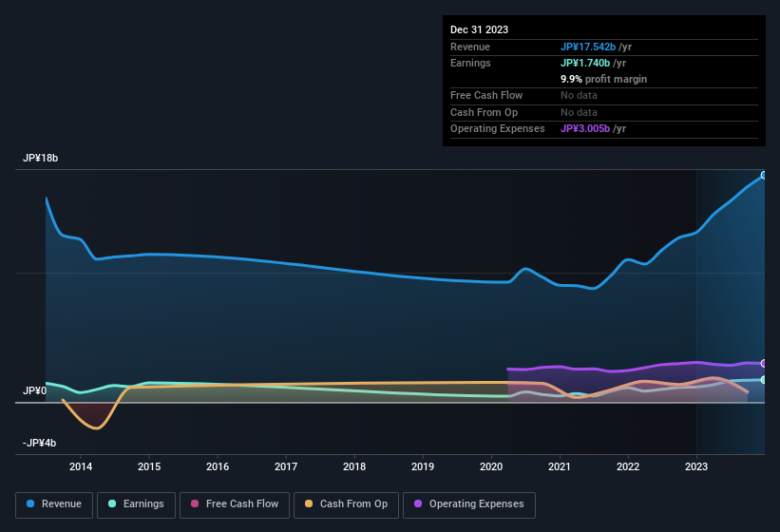Click the 2015 x-axis label
This screenshot has height=532, width=780.
(x=149, y=466)
